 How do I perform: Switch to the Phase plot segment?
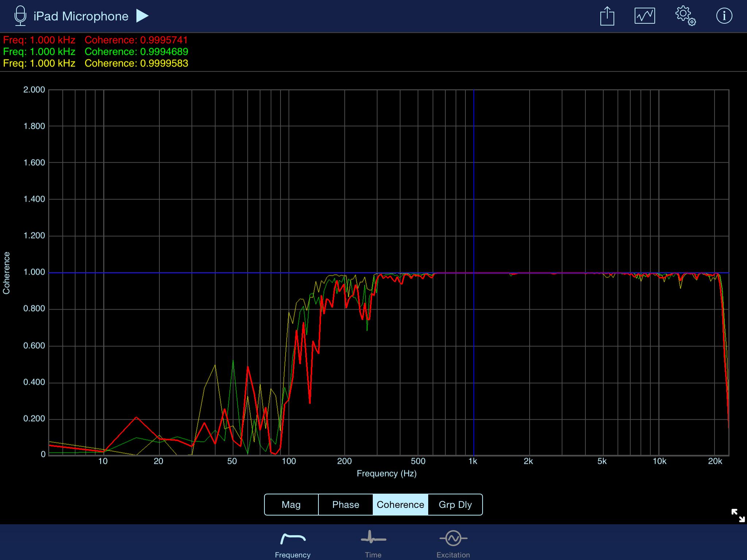point(345,505)
